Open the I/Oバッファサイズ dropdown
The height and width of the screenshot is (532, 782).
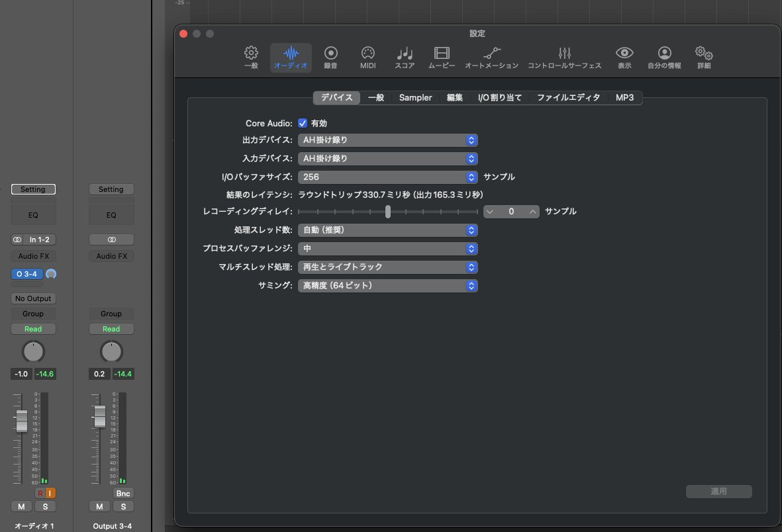pos(387,177)
